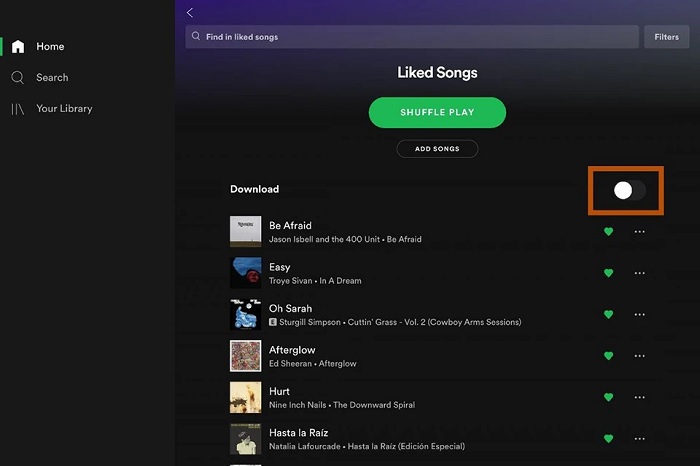
Task: Open more options for Easy
Action: [639, 273]
